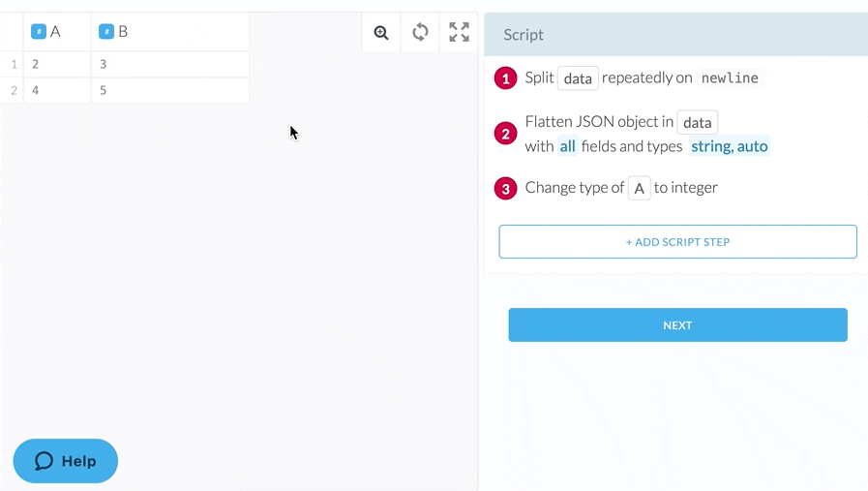Click 'data' token in step 1

click(578, 78)
